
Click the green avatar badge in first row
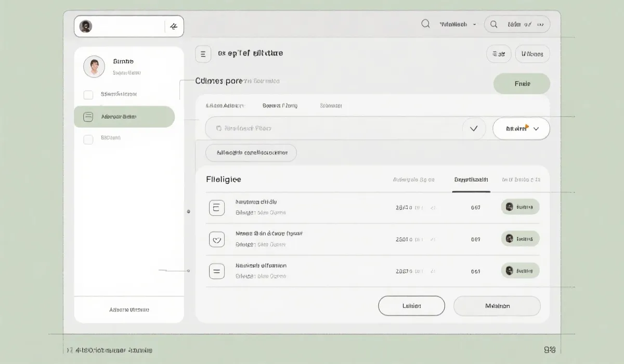[520, 207]
